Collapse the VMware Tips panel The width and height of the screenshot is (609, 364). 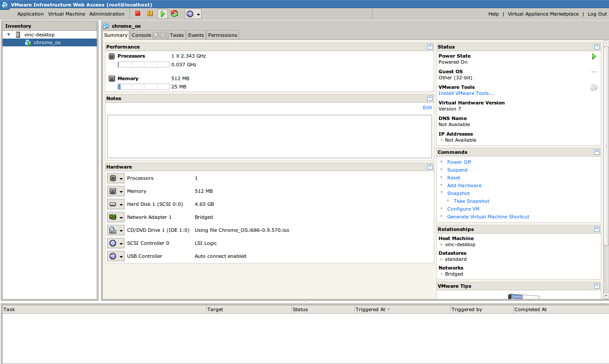coord(597,286)
